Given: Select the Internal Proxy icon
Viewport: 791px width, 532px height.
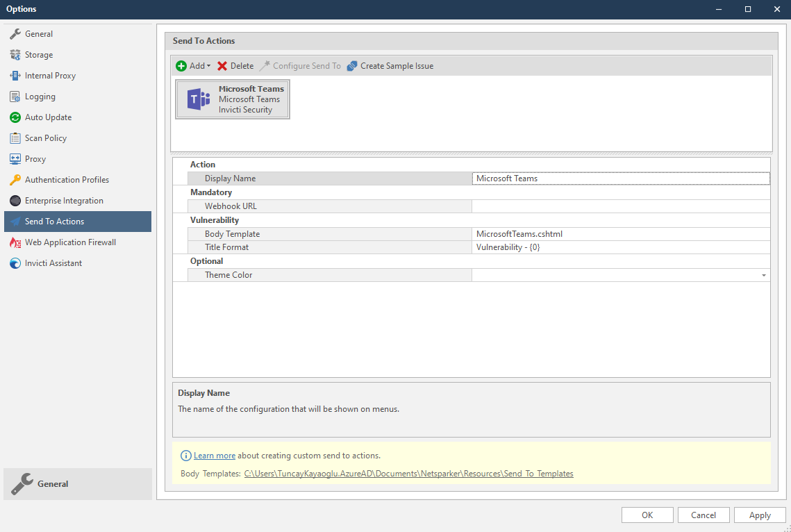Looking at the screenshot, I should 15,75.
